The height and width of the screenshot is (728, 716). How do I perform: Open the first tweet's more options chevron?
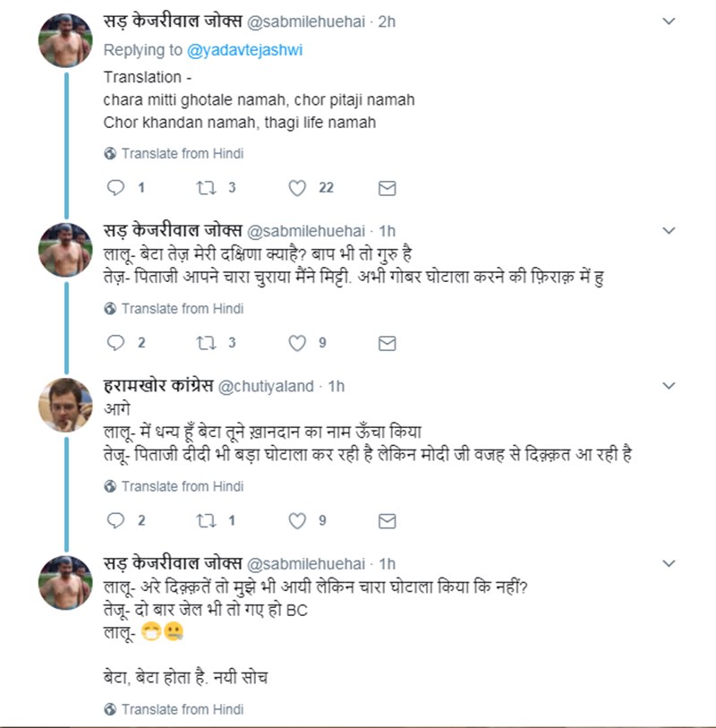669,21
